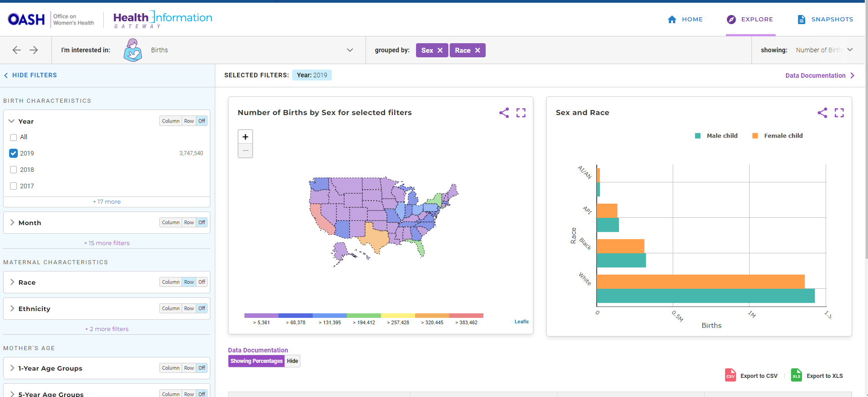Set 1-Year Age Groups to Column
Viewport: 868px width, 397px height.
coord(171,368)
